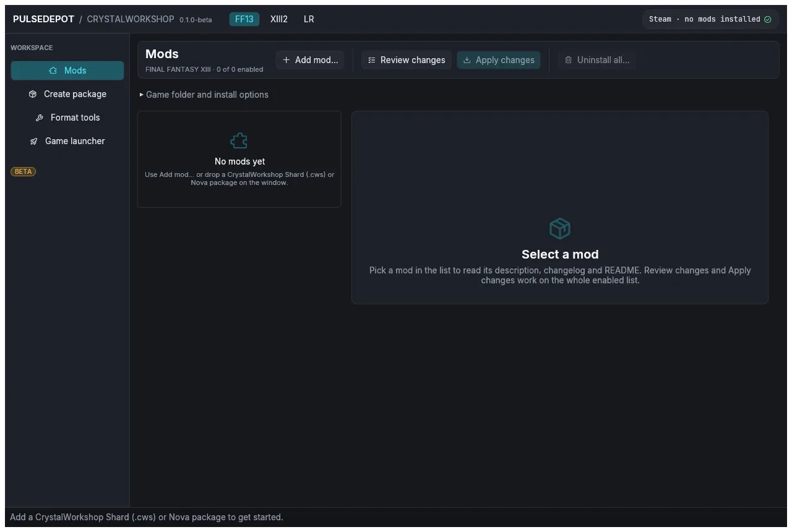Switch to the FF13 game tab
The width and height of the screenshot is (792, 532).
[x=244, y=19]
